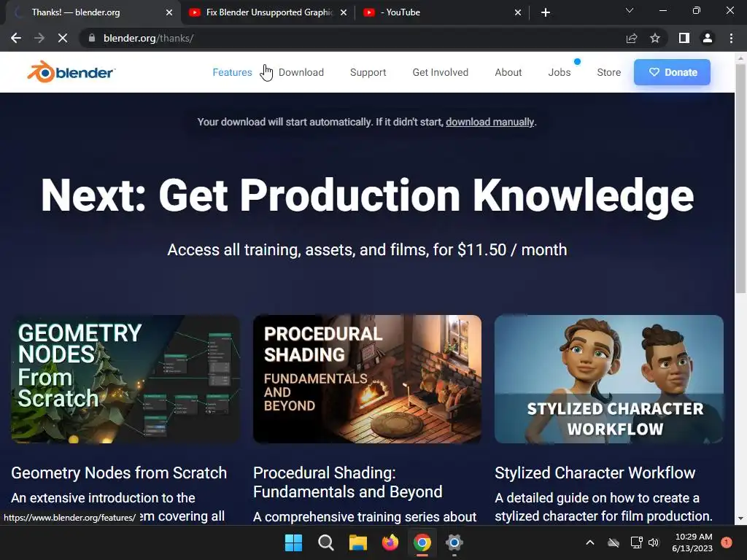Click Procedural Shading: Fundamentals and Beyond title
The height and width of the screenshot is (560, 747).
click(x=348, y=482)
